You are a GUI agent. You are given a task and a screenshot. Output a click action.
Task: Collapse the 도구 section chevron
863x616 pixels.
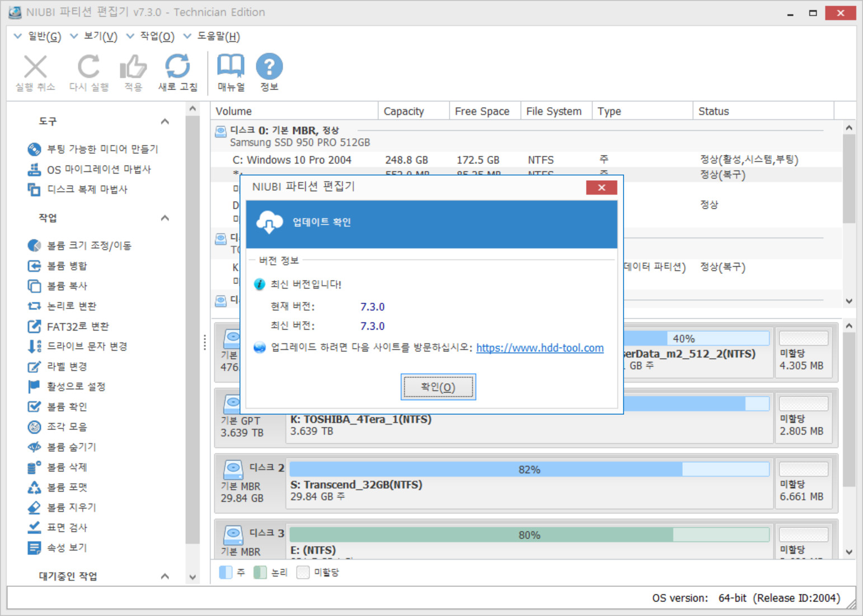coord(165,121)
